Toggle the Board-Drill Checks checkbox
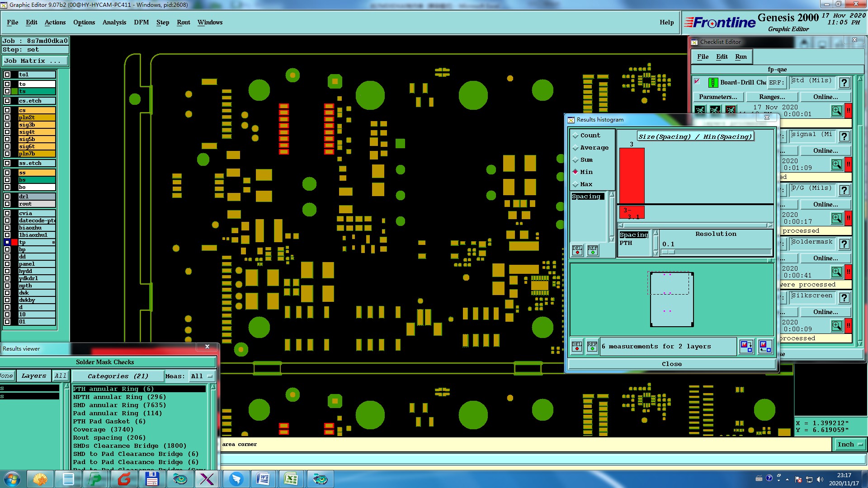 point(697,82)
